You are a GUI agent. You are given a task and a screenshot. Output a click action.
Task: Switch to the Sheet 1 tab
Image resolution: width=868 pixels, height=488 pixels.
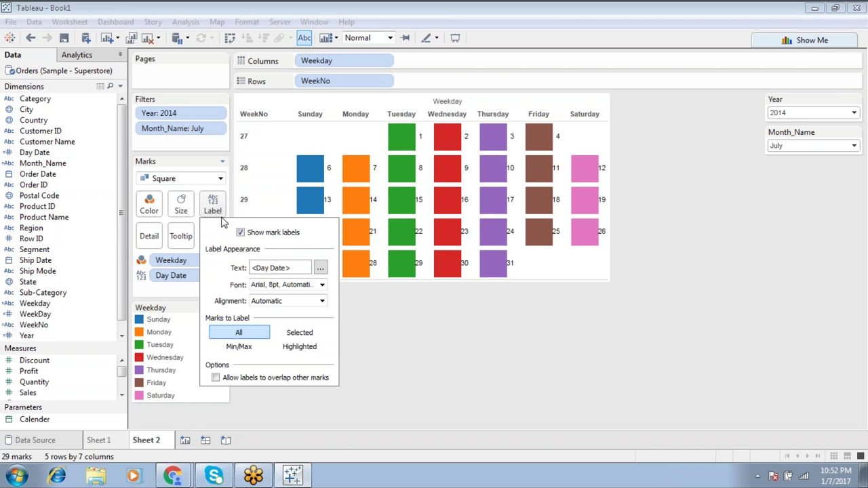click(98, 441)
